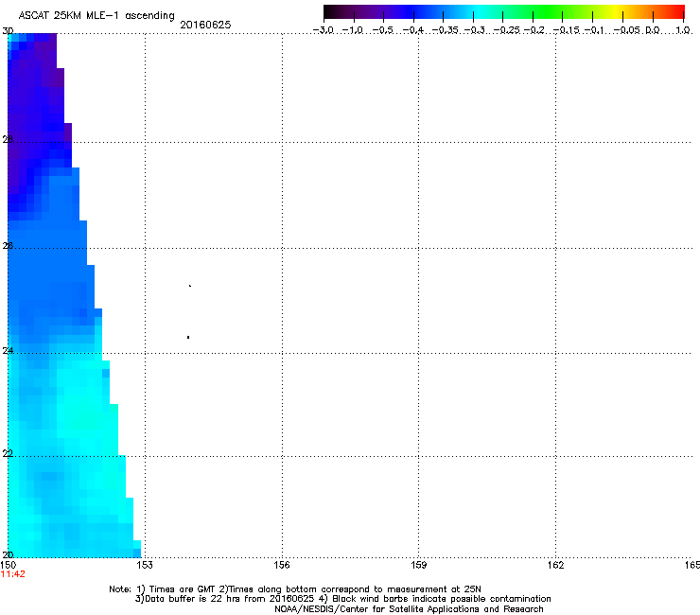700x615 pixels.
Task: Click the latitude label 22
Action: [x=8, y=454]
